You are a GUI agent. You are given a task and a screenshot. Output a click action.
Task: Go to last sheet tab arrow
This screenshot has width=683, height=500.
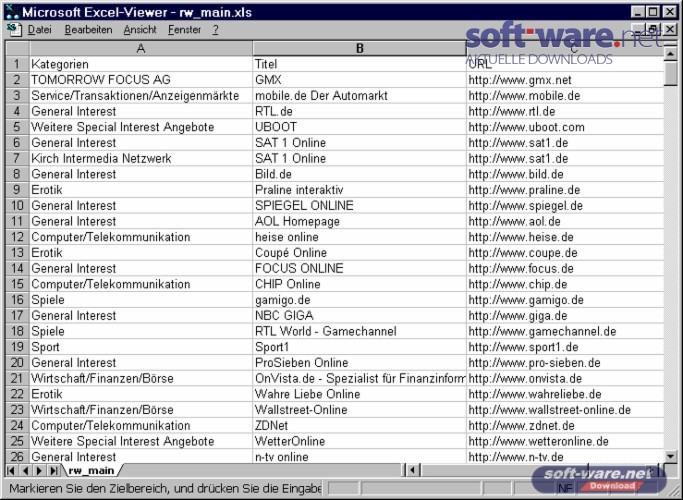(x=53, y=470)
